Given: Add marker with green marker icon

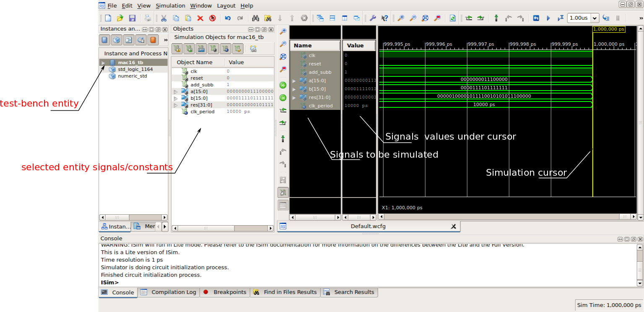Looking at the screenshot, I should pos(496,18).
